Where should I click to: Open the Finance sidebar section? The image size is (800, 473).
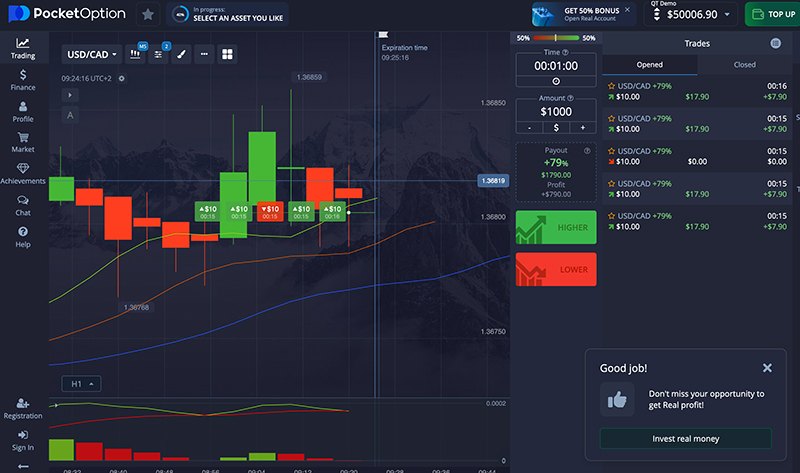(23, 80)
